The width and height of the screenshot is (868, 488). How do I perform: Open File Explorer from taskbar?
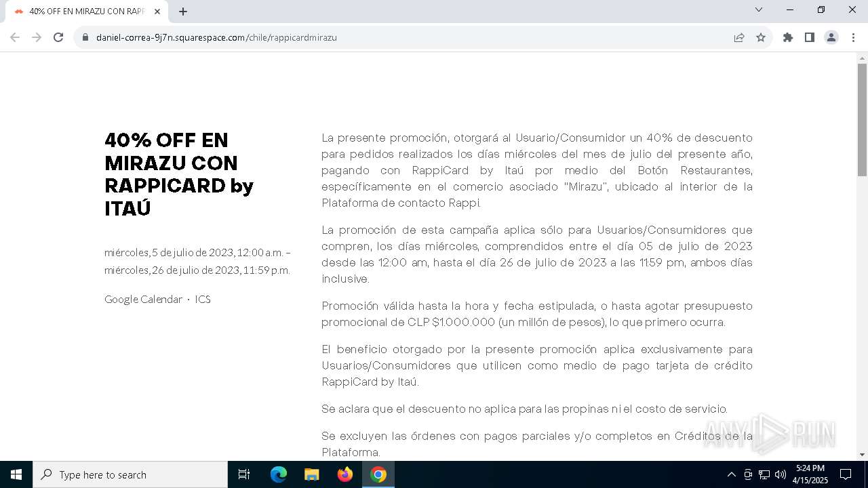coord(311,474)
